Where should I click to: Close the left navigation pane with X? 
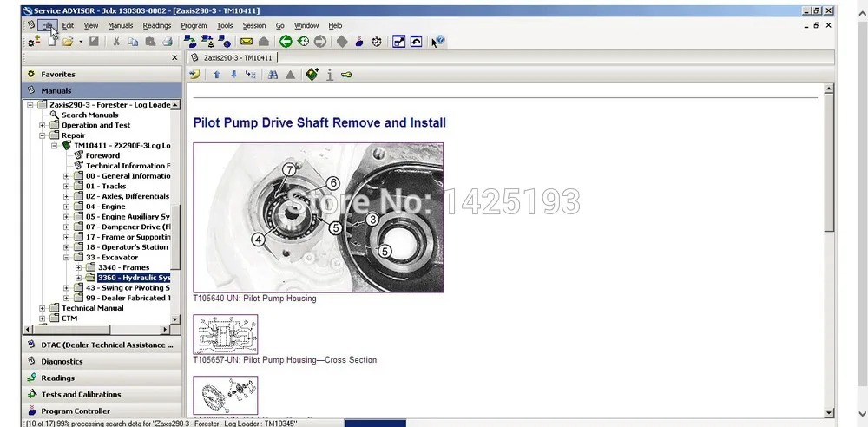pos(175,57)
